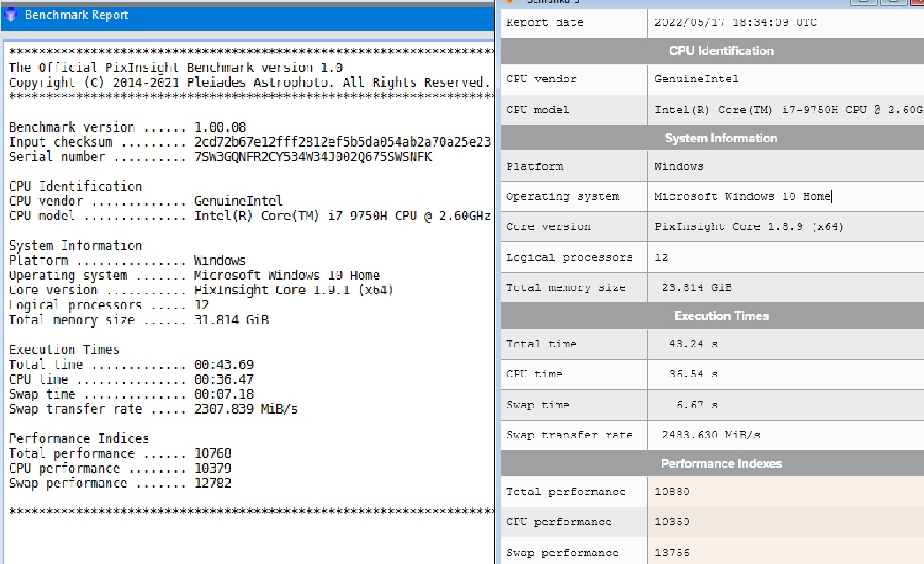Screen dimensions: 924x564
Task: Click the 'PixInsight Core 1.8.9 (x64)' cell
Action: click(x=785, y=226)
